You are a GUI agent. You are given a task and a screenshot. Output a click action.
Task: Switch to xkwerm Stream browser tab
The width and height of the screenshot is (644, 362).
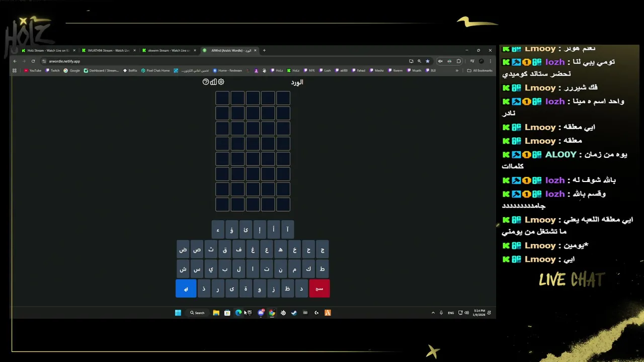[x=169, y=50]
